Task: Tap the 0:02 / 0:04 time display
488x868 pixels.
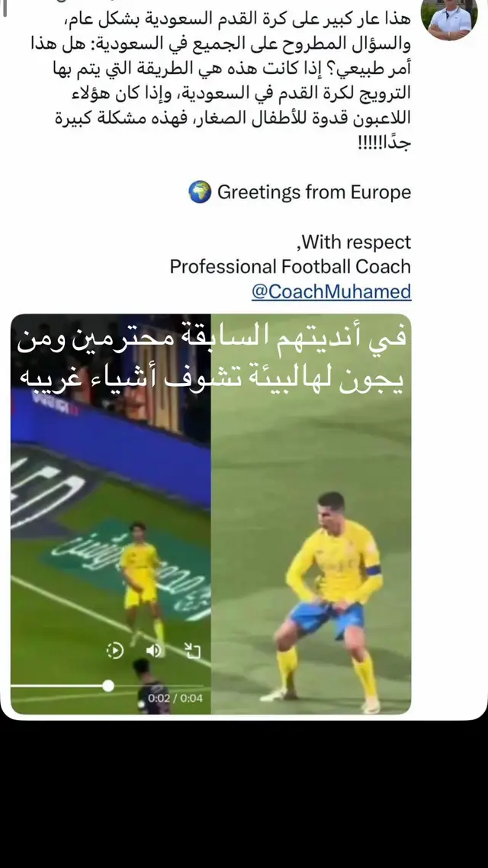Action: pos(175,698)
